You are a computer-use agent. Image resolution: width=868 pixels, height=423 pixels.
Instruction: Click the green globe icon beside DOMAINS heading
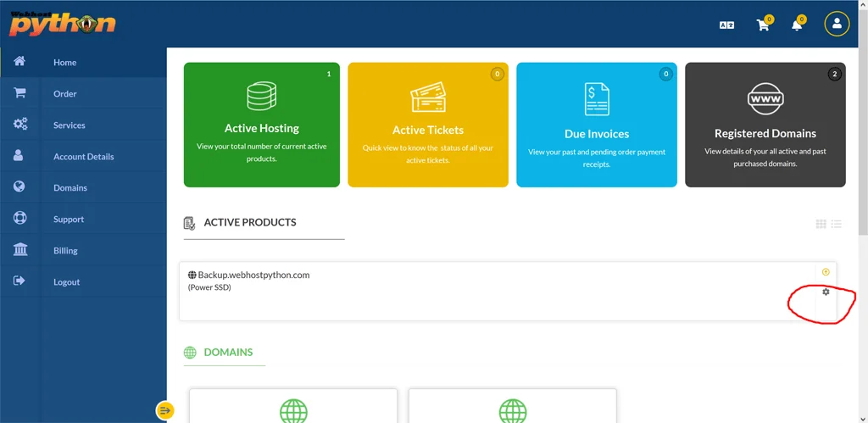(190, 353)
